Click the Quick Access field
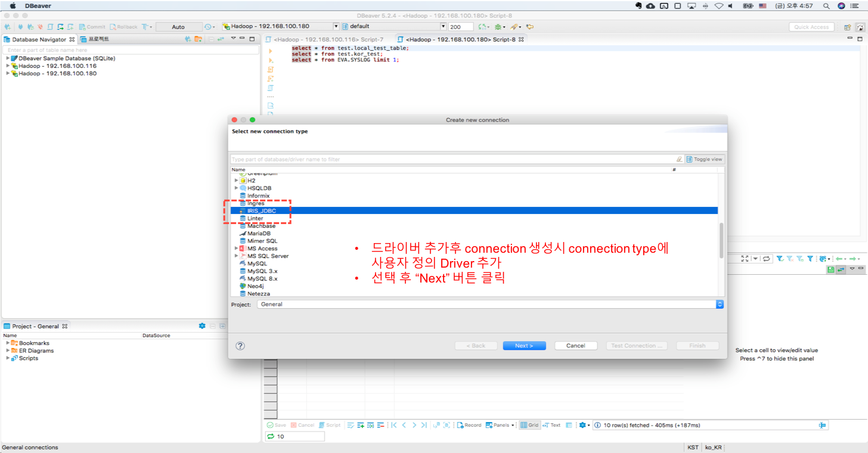 [x=811, y=27]
